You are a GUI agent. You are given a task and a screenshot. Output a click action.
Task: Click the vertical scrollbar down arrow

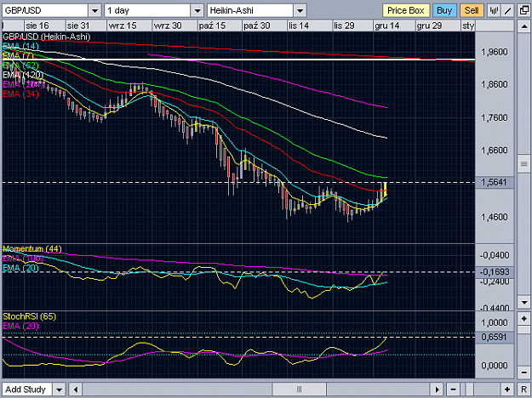coord(523,302)
